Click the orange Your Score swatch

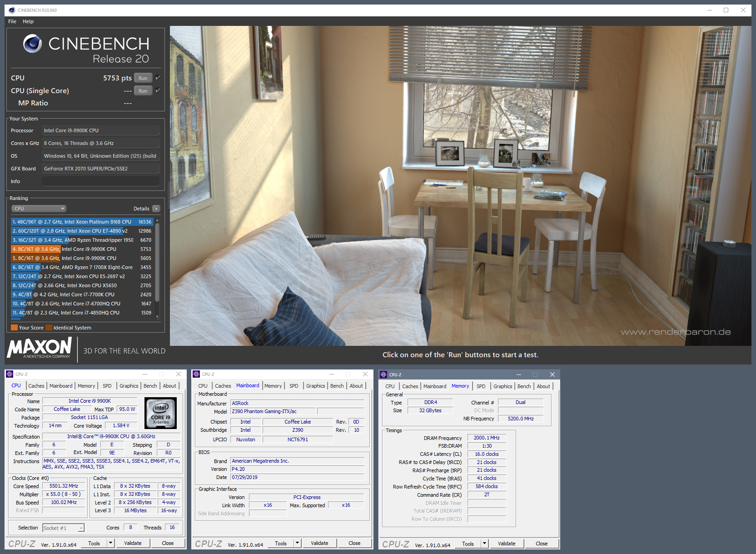(x=14, y=328)
